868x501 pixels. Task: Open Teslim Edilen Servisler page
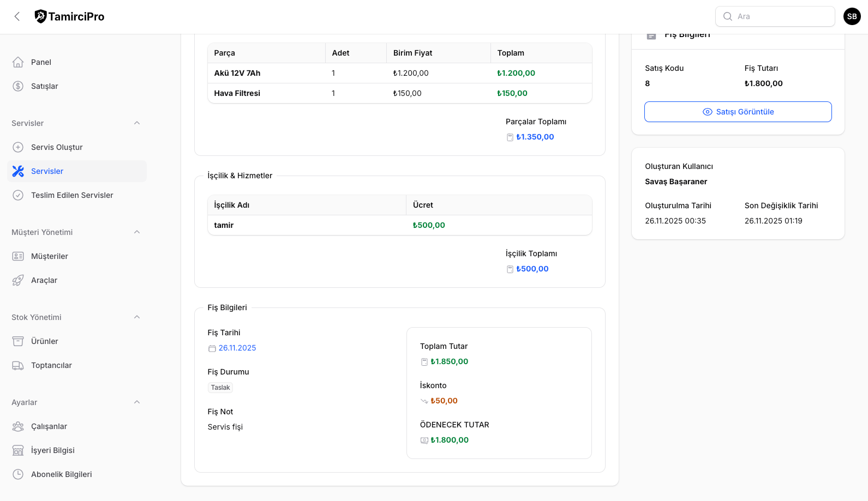(72, 195)
